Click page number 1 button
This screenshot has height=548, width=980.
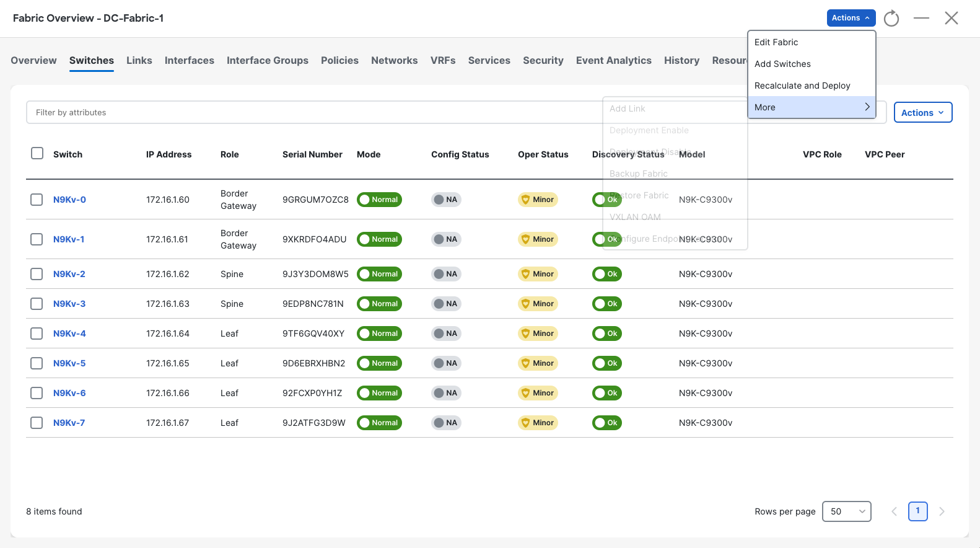[x=918, y=511]
